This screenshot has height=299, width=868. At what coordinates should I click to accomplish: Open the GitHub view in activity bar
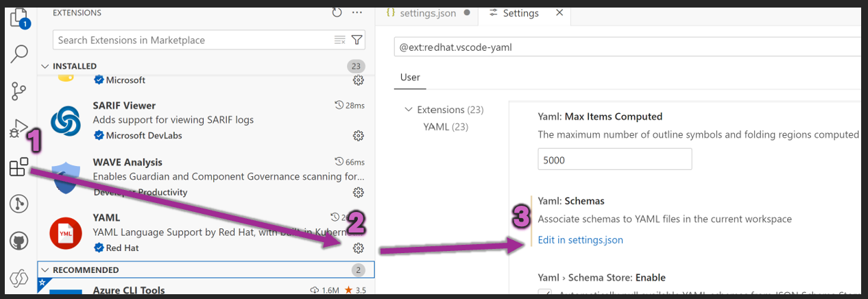pos(19,241)
